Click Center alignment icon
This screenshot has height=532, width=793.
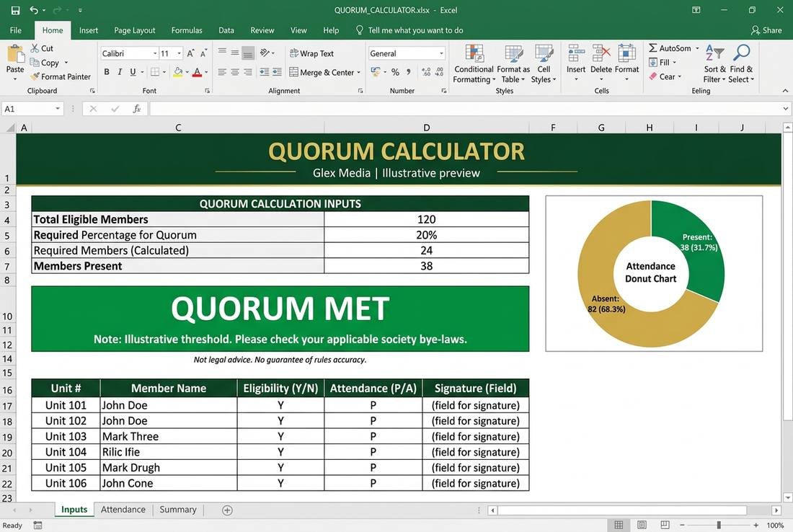coord(235,72)
